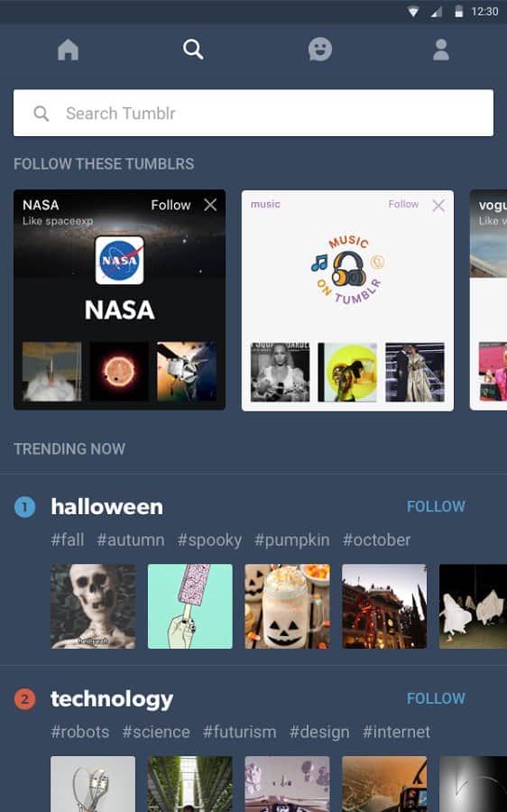The width and height of the screenshot is (507, 812).
Task: Open the #futurism hashtag
Action: [239, 733]
